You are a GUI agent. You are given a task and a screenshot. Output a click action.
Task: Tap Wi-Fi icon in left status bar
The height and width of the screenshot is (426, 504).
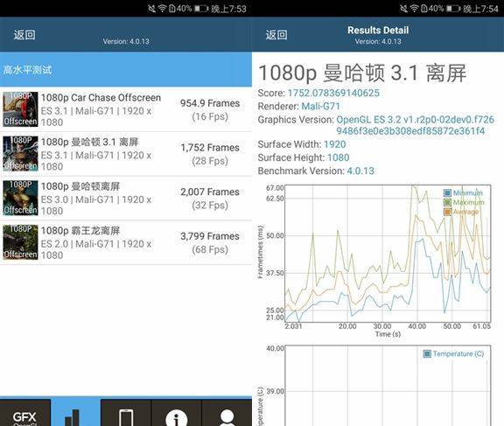163,9
